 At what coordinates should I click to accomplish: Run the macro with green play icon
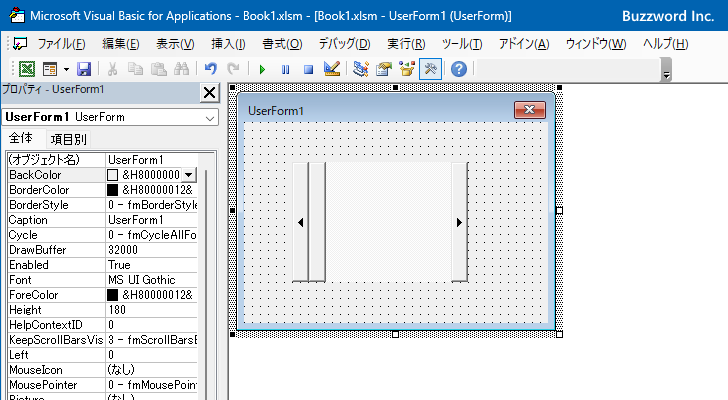[x=262, y=69]
